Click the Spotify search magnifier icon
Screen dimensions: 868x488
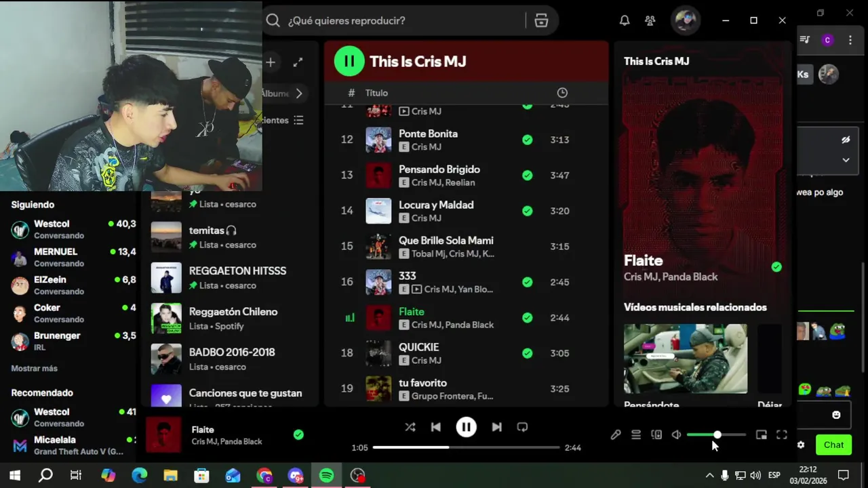273,20
